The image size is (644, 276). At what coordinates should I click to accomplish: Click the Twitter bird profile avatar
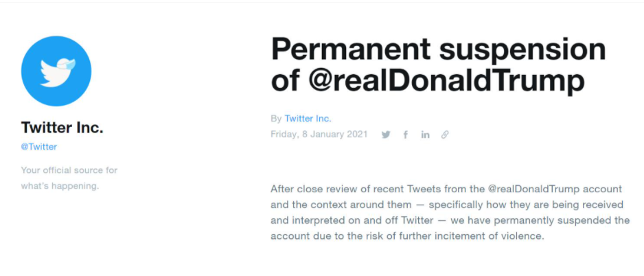56,71
